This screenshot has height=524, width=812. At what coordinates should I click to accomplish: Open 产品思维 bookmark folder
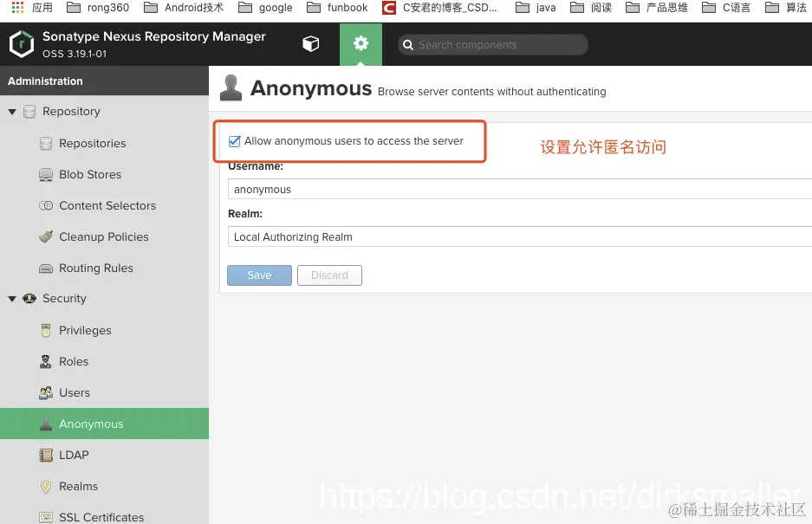[x=657, y=8]
